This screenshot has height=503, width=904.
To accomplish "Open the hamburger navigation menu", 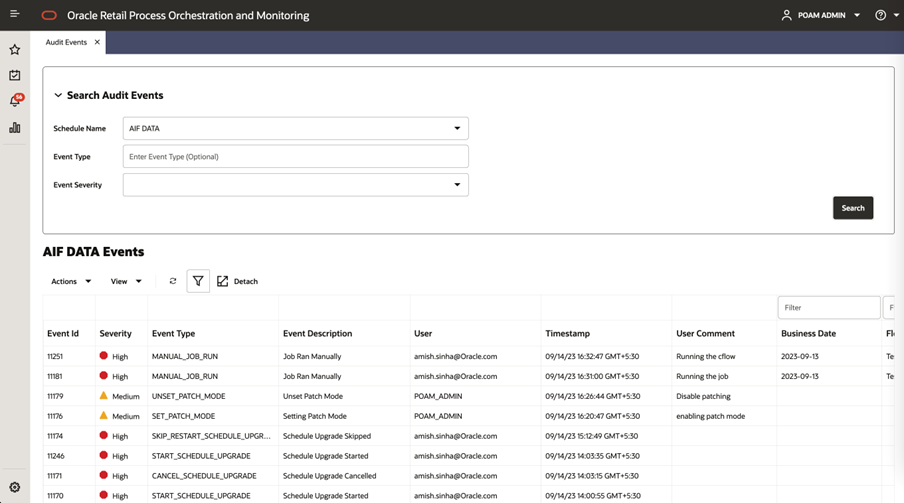I will tap(14, 14).
